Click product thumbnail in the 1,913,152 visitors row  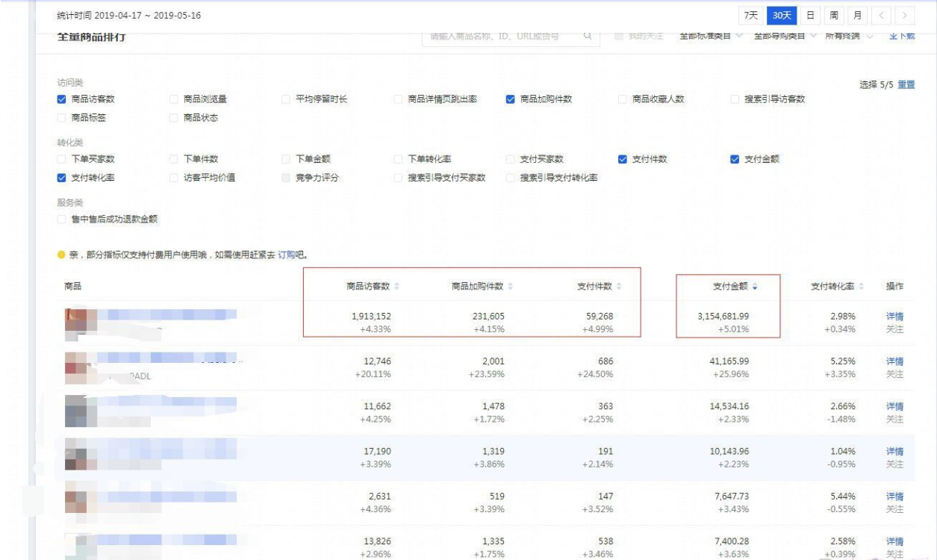click(81, 323)
